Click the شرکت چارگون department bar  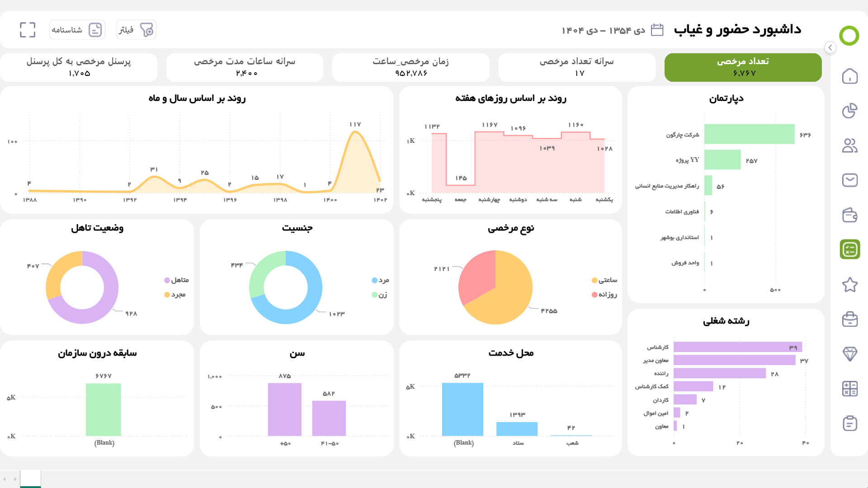click(x=749, y=134)
